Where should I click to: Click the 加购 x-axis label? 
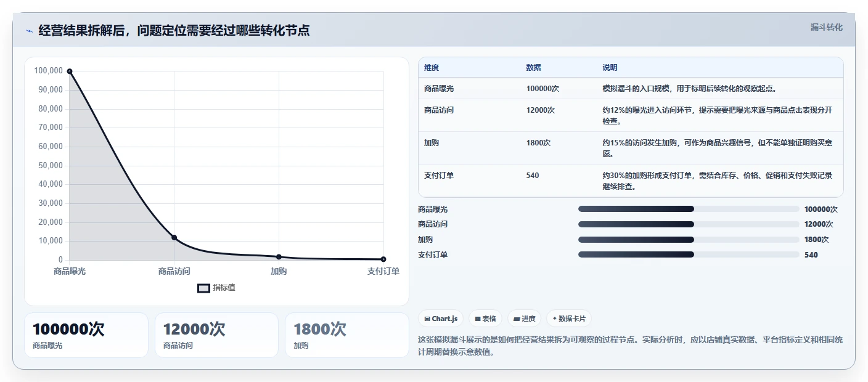click(279, 271)
